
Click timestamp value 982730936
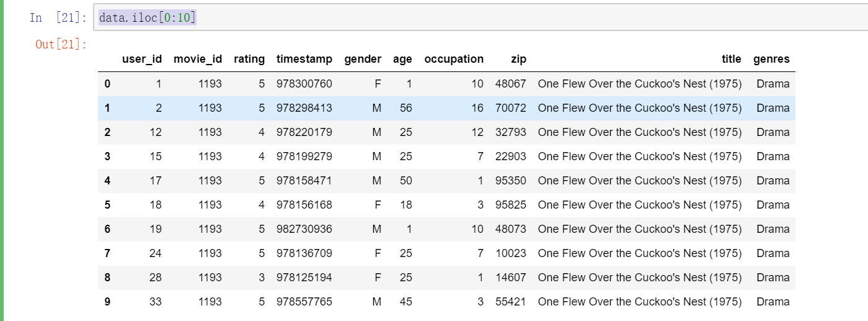(304, 229)
